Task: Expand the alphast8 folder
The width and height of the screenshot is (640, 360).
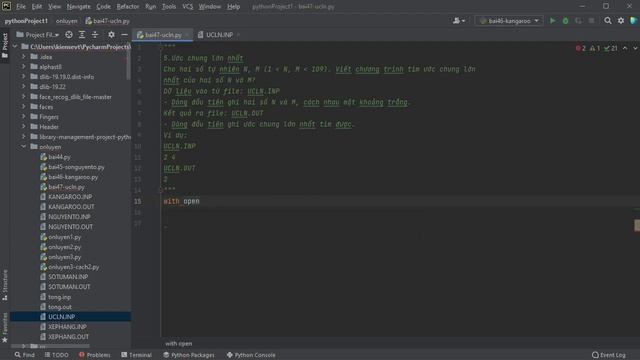Action: click(24, 67)
